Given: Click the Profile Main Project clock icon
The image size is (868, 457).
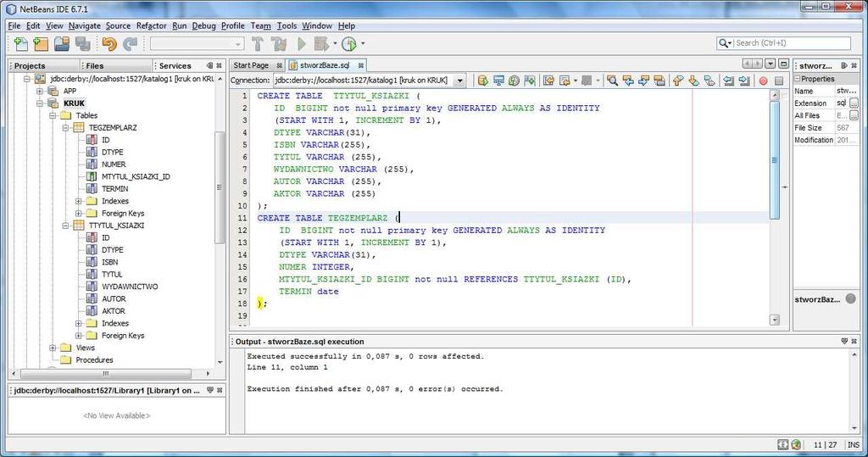Looking at the screenshot, I should click(x=349, y=44).
